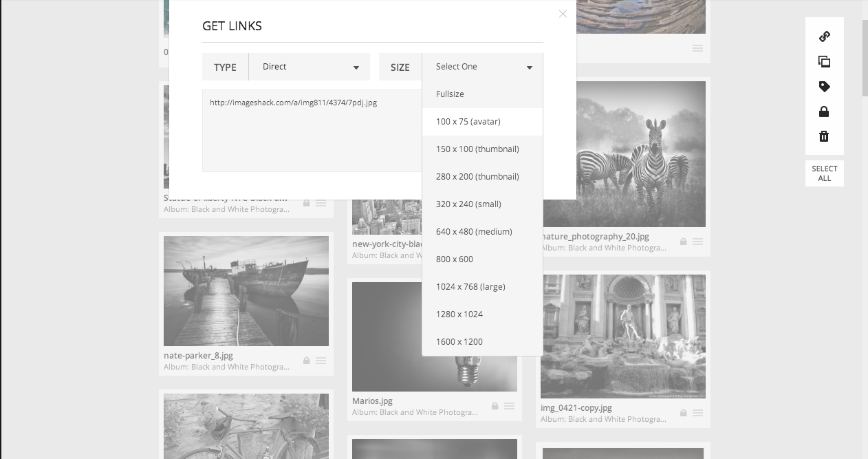Open the zebra photo thumbnail
868x459 pixels.
coord(623,154)
